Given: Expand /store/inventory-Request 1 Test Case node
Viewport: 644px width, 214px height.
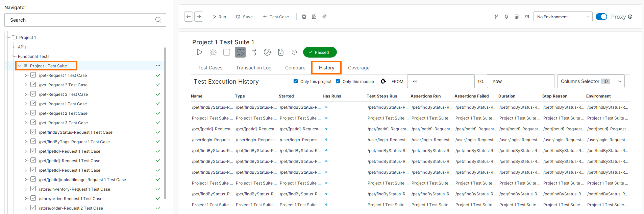Looking at the screenshot, I should click(26, 189).
